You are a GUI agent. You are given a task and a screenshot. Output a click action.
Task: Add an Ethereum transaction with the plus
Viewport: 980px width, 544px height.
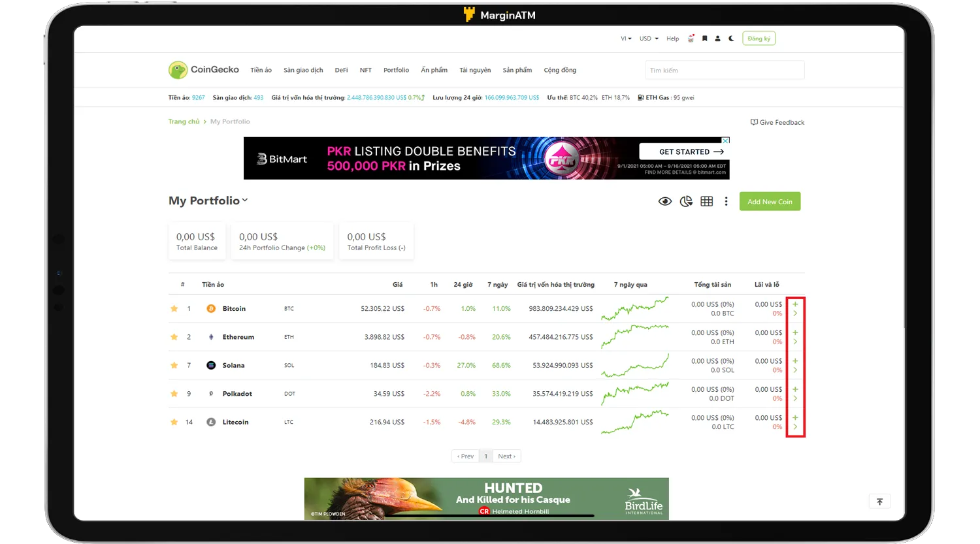click(x=795, y=332)
